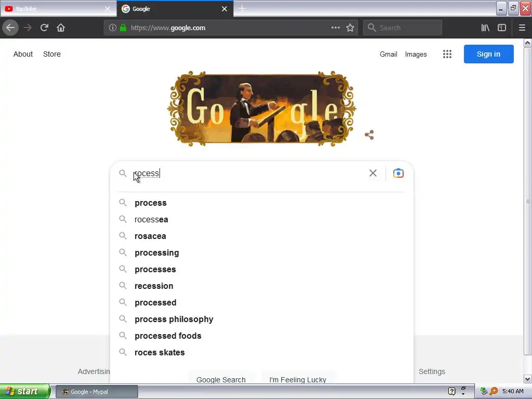This screenshot has width=532, height=399.
Task: Show site information via the info icon
Action: point(113,28)
